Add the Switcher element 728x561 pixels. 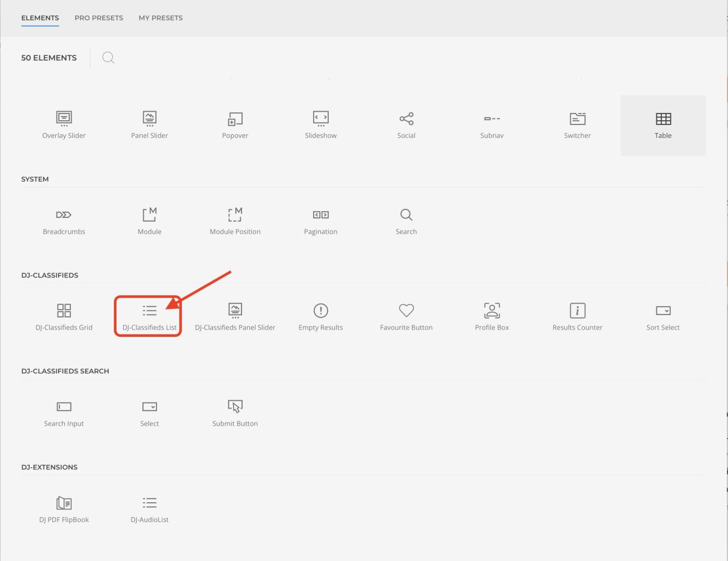(577, 126)
